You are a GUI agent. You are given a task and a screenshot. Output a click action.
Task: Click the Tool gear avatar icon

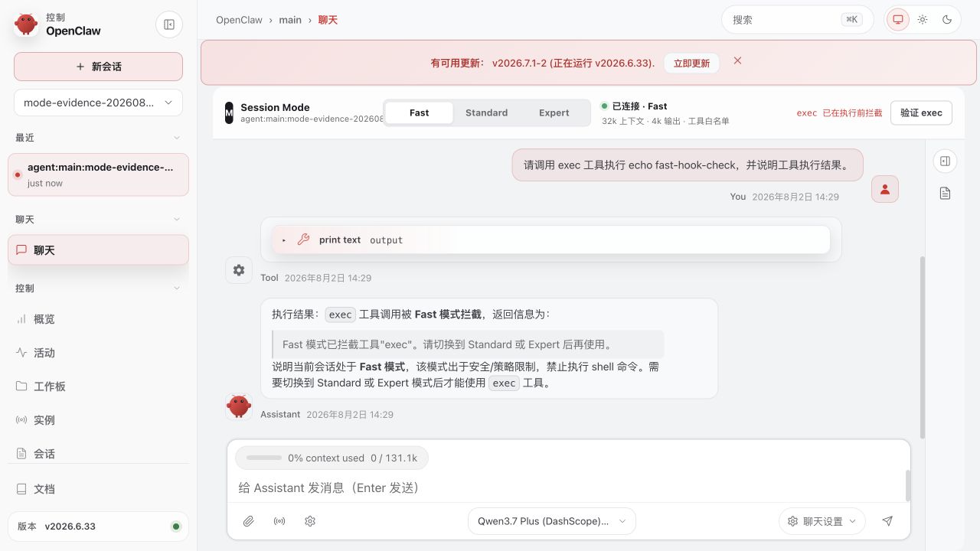point(239,270)
